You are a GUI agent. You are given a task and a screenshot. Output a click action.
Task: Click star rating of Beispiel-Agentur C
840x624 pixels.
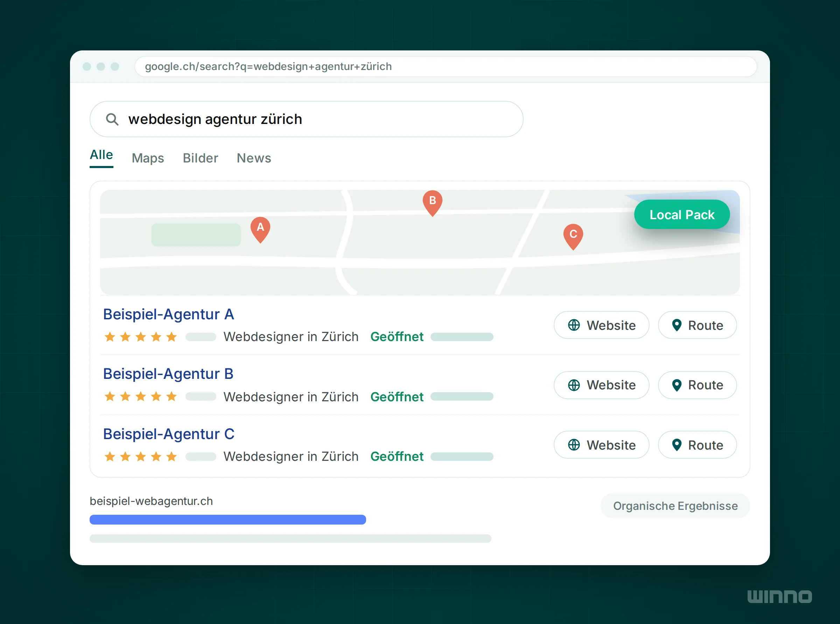coord(140,456)
